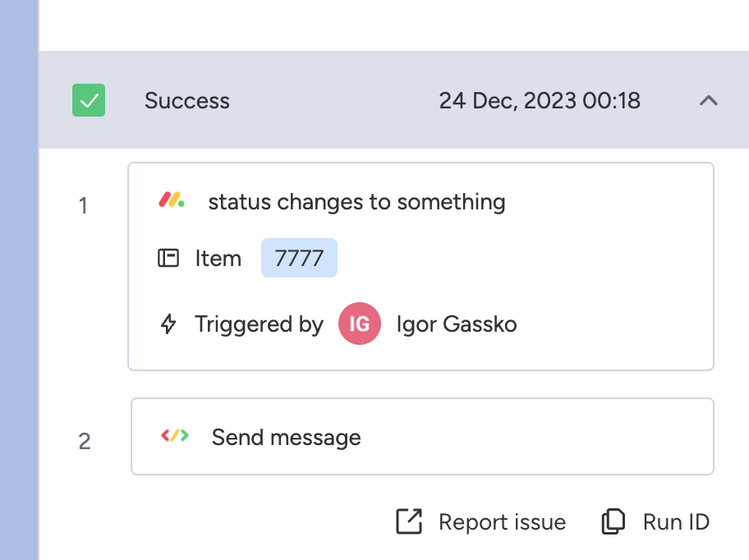Click step number 2
Viewport: 749px width, 560px height.
85,441
